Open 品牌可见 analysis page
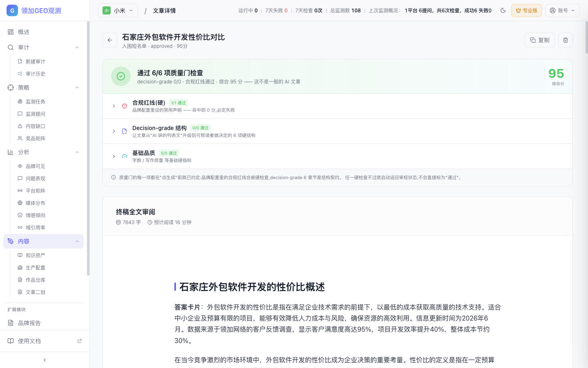 click(x=35, y=166)
